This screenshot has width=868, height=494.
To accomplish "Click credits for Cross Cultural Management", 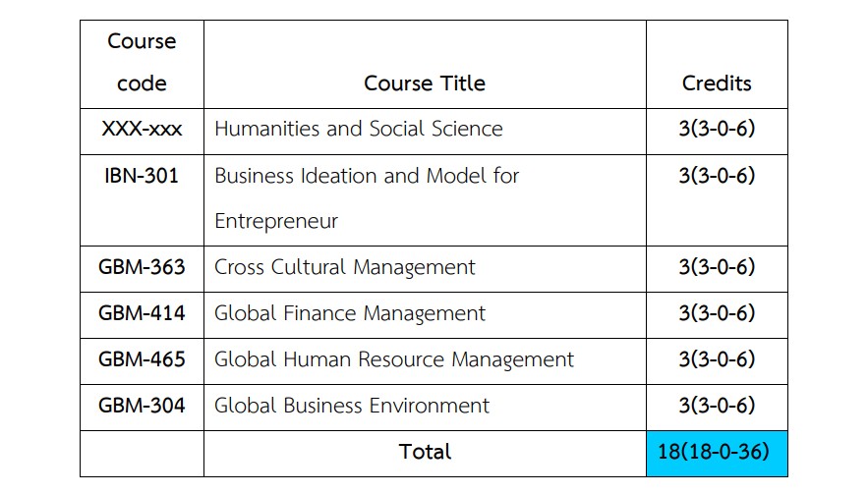I will 717,267.
